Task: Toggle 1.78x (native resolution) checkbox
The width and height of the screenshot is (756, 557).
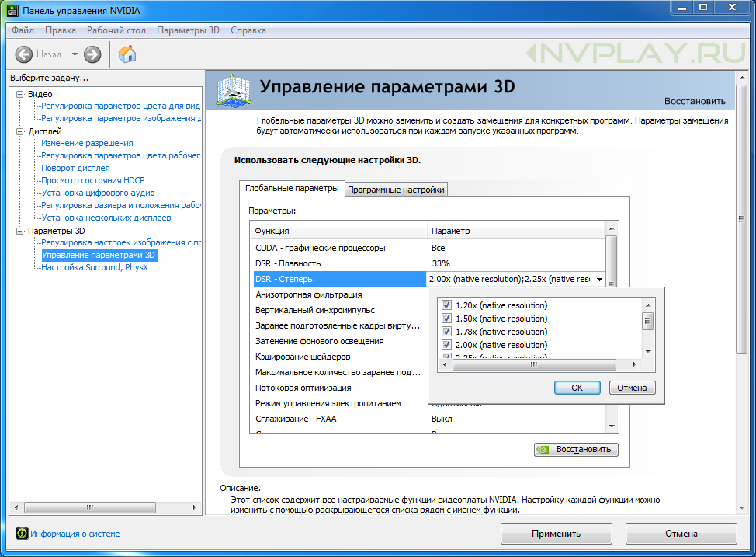Action: (x=446, y=332)
